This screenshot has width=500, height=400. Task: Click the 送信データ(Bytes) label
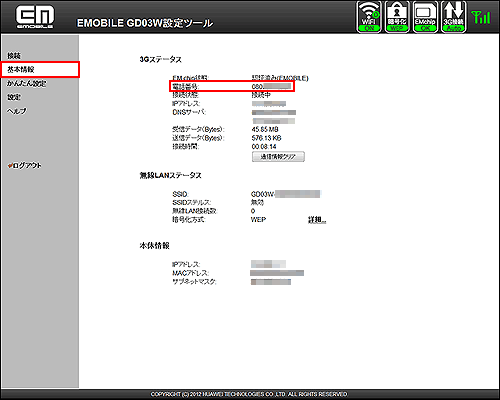[198, 138]
